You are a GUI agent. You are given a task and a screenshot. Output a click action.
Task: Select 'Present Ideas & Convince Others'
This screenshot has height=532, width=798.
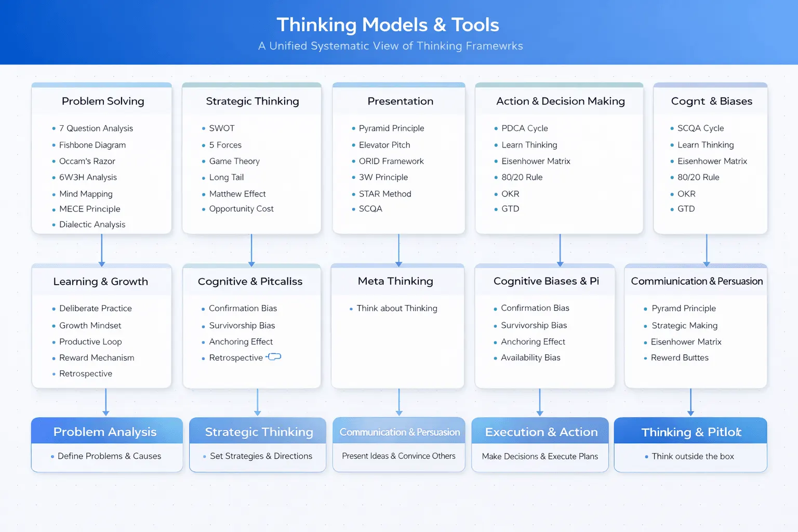click(x=398, y=456)
